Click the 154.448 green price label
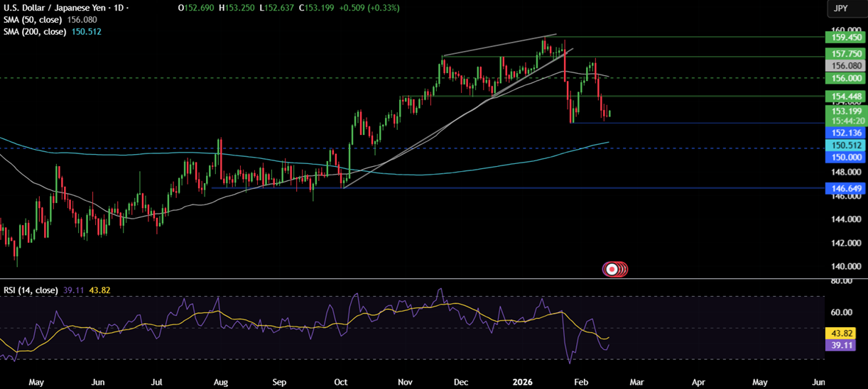This screenshot has height=389, width=868. pyautogui.click(x=843, y=96)
